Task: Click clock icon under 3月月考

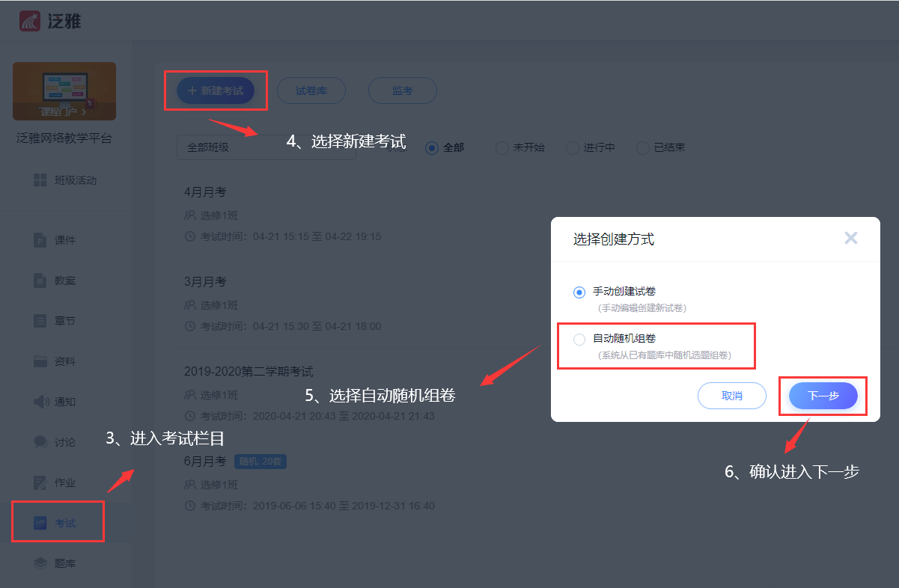Action: coord(190,326)
